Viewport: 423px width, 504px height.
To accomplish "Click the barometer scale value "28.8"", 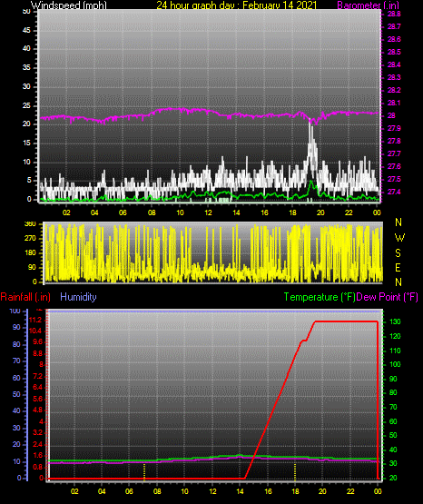I will click(394, 14).
